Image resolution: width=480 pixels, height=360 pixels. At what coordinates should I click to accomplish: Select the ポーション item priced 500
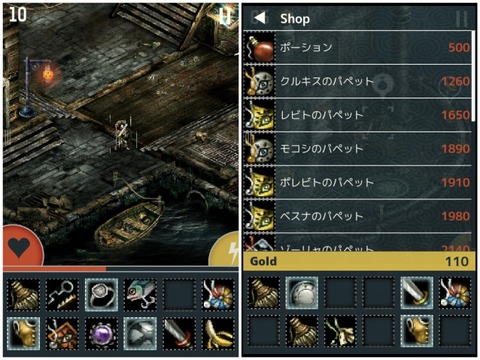point(358,47)
